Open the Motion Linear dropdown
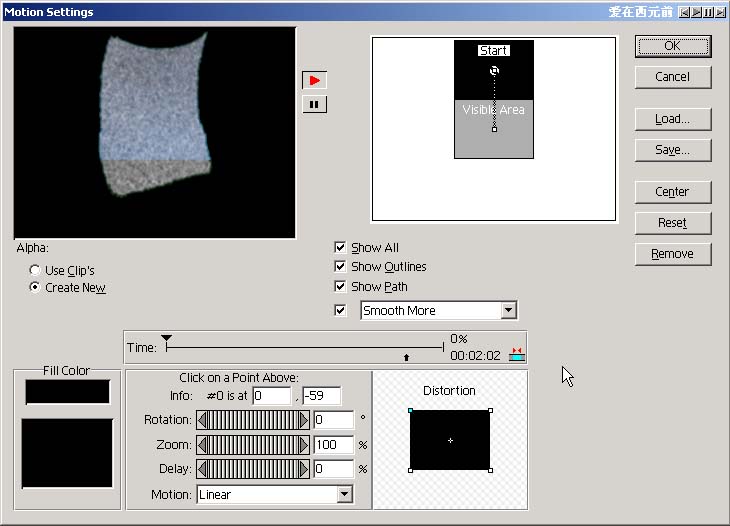 (345, 494)
